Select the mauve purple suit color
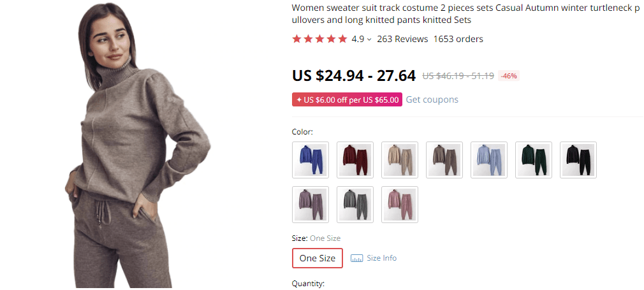The height and width of the screenshot is (290, 644). tap(311, 205)
